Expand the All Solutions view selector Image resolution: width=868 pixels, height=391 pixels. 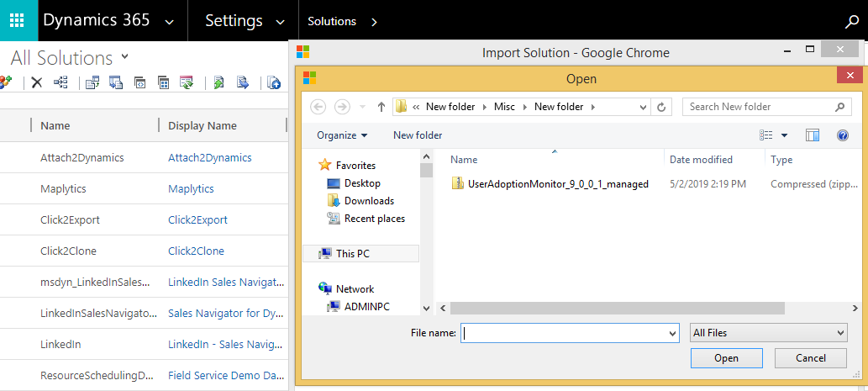124,56
